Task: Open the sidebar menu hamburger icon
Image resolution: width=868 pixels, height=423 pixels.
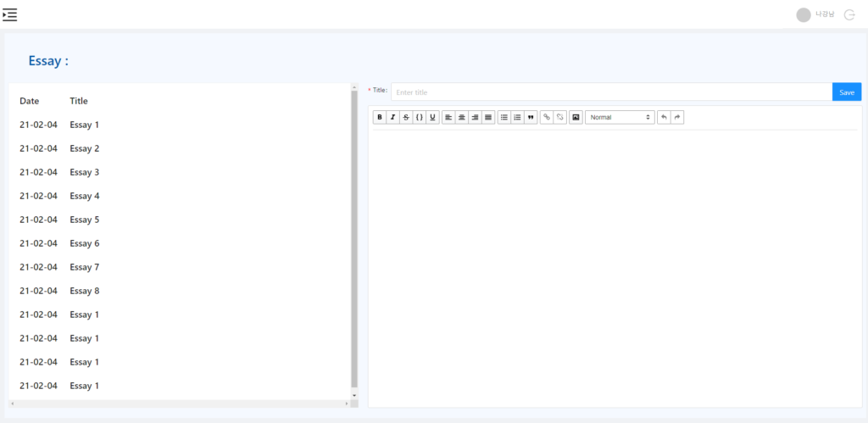Action: click(10, 14)
